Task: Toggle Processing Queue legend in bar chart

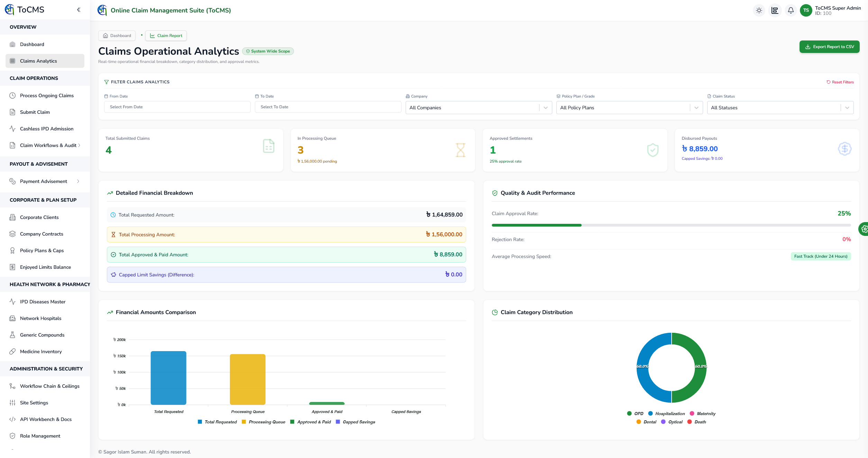Action: click(x=264, y=422)
